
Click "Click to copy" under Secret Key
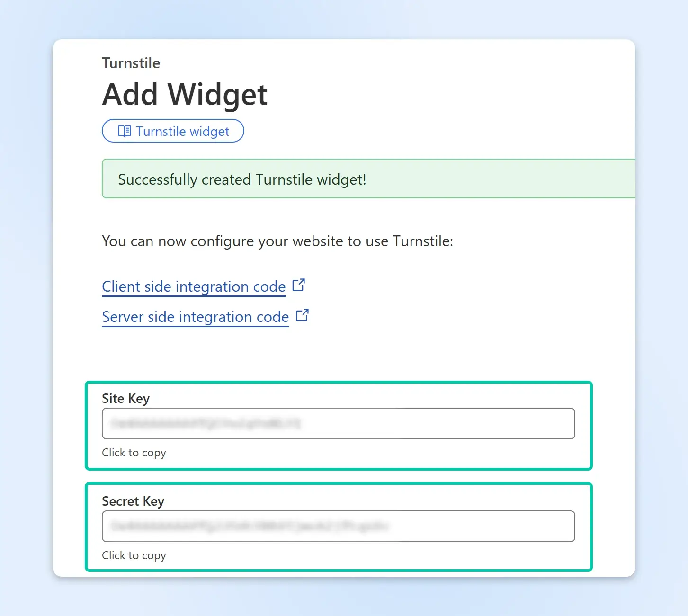coord(134,555)
